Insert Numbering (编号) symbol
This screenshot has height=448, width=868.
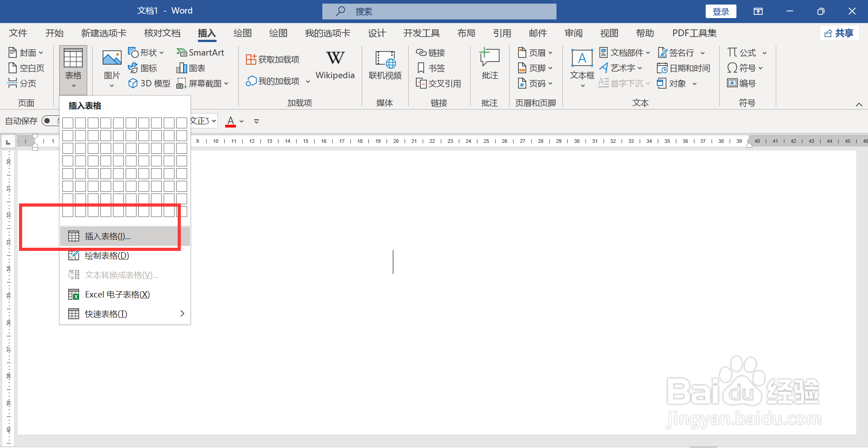pos(741,84)
